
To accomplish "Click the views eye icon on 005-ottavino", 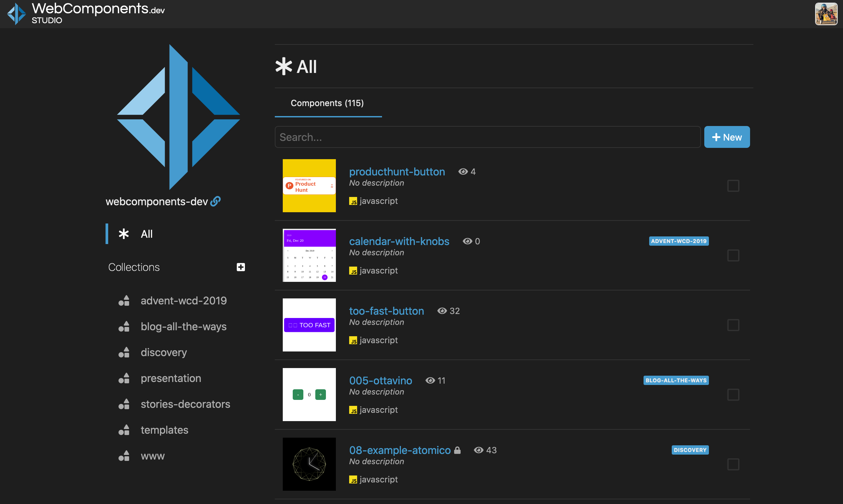I will pos(430,380).
